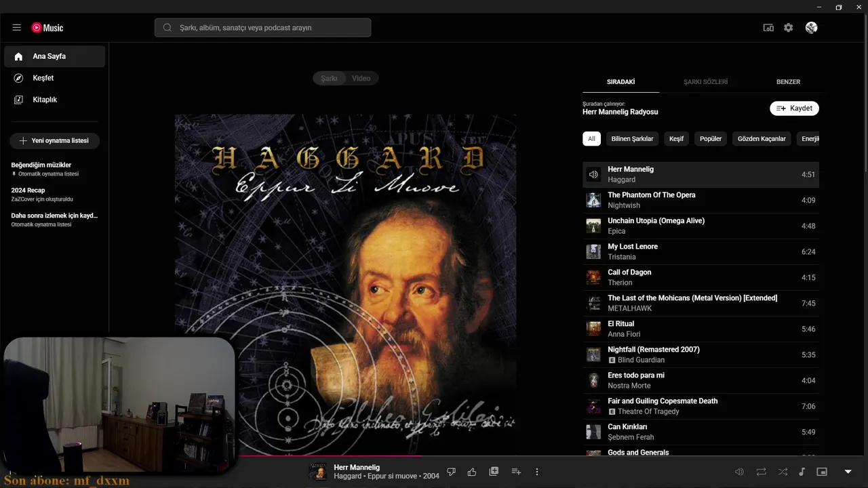
Task: Play Fair and Guiling Copesmate Death
Action: [x=701, y=406]
